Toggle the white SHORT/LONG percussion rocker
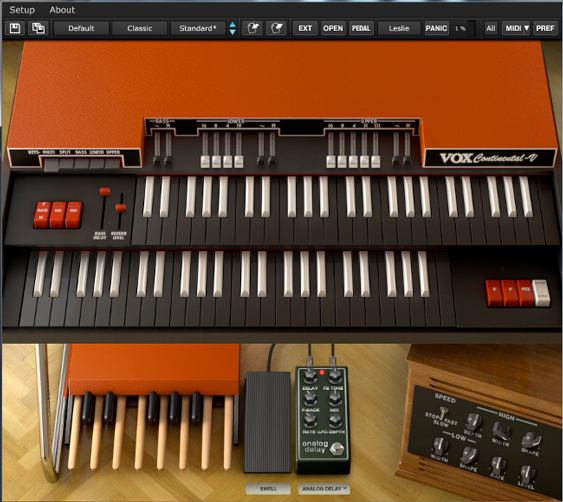The height and width of the screenshot is (502, 563). pos(541,293)
